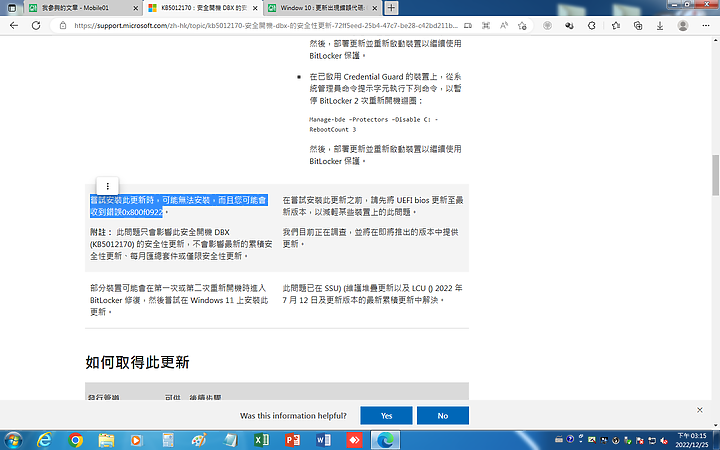Viewport: 720px width, 450px height.
Task: Start Read aloud for this page
Action: click(x=504, y=26)
